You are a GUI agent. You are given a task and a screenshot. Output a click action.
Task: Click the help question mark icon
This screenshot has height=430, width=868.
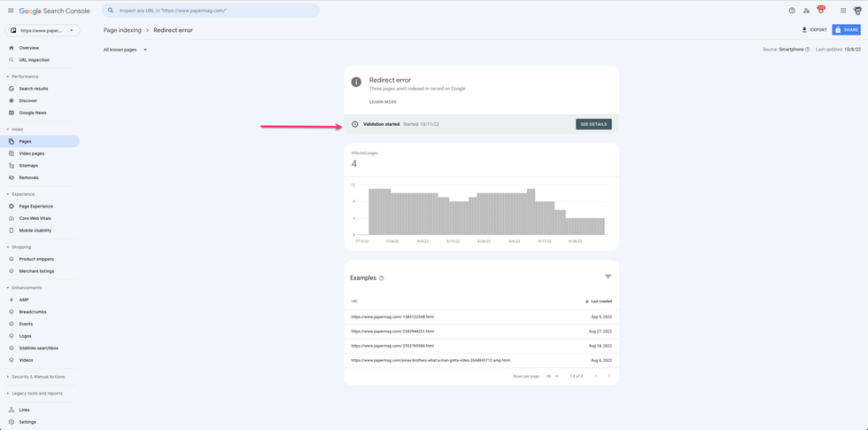[792, 11]
